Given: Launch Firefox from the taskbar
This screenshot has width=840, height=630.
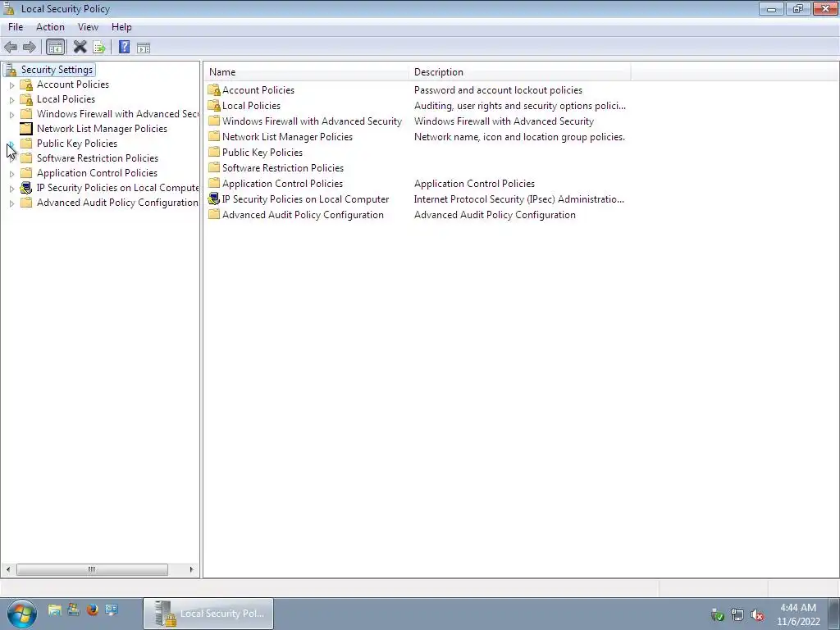Looking at the screenshot, I should 92,609.
